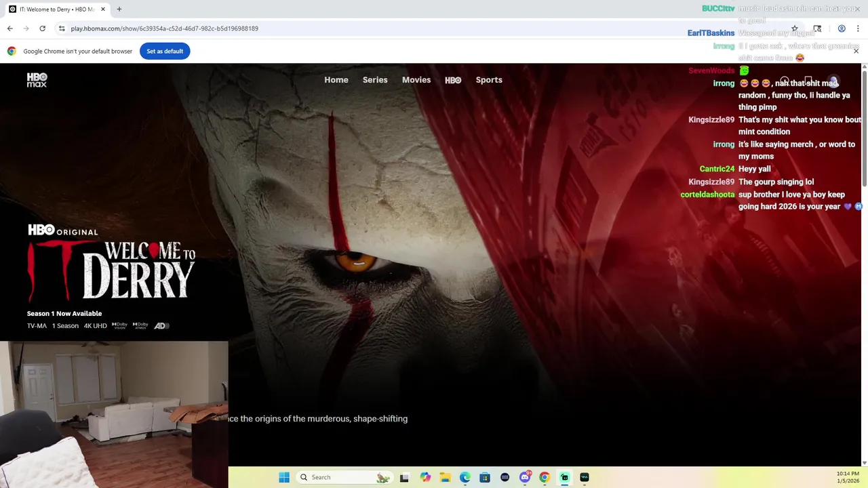Click chat username "EarlTBaskins"
Screen dimensions: 868x488
pyautogui.click(x=711, y=33)
